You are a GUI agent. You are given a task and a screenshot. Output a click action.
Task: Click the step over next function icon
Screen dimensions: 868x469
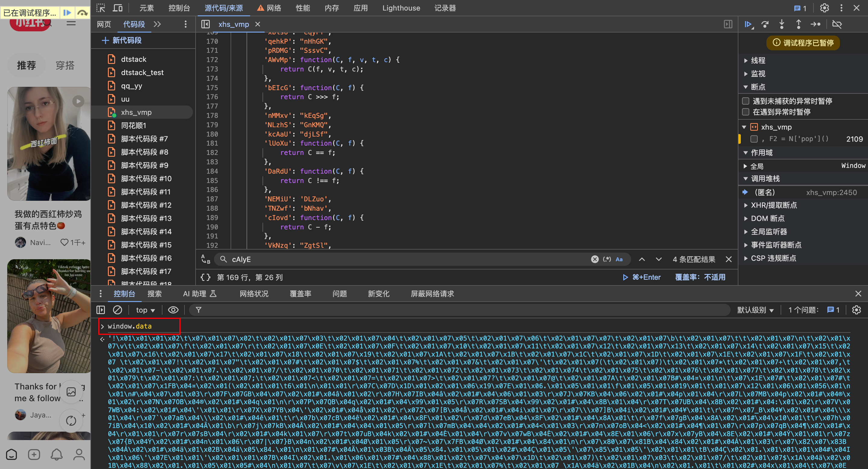765,24
